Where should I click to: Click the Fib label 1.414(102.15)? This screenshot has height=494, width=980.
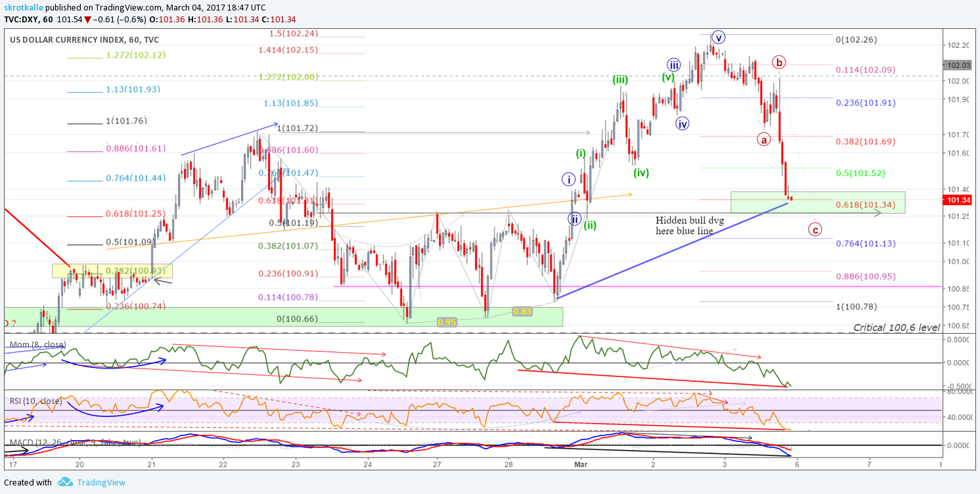288,49
